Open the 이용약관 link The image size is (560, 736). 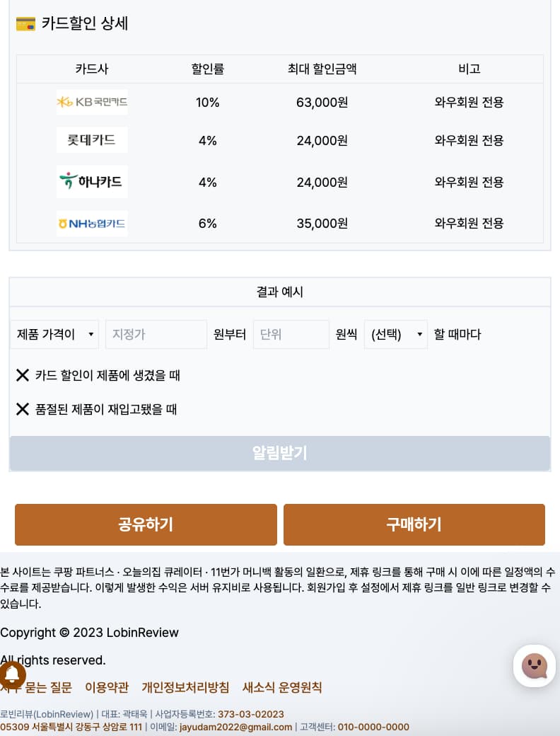(107, 687)
